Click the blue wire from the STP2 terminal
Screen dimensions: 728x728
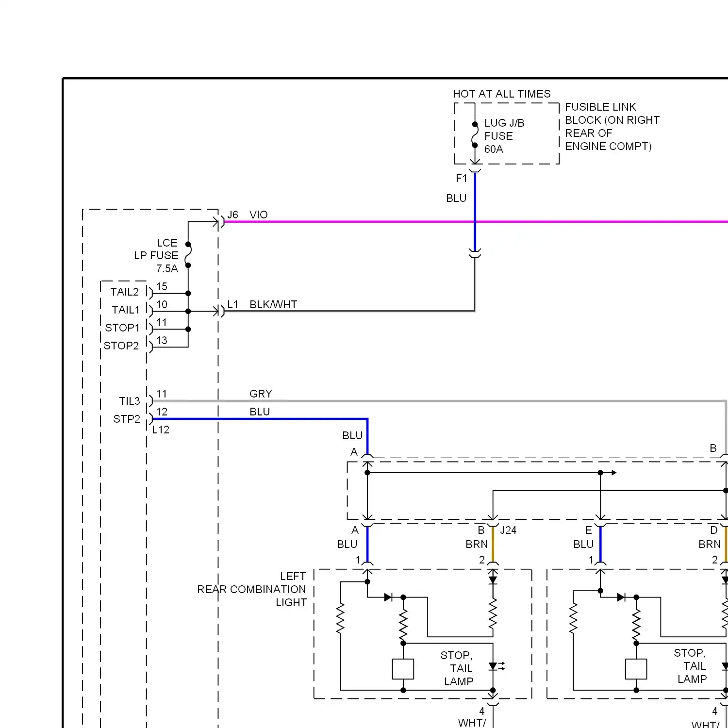260,419
